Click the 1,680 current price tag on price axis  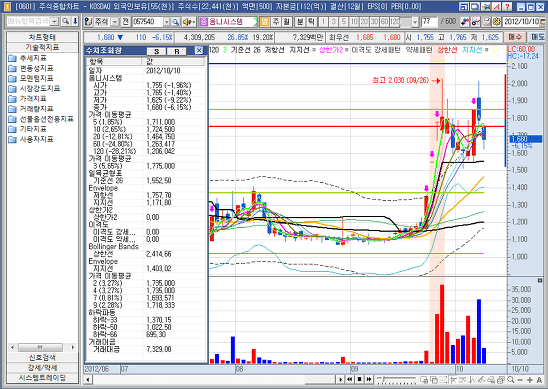coord(525,139)
